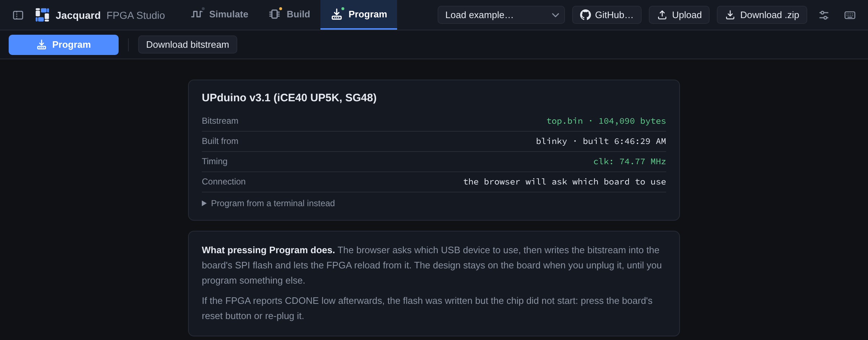The image size is (868, 340).
Task: Click the Upload button
Action: [679, 15]
